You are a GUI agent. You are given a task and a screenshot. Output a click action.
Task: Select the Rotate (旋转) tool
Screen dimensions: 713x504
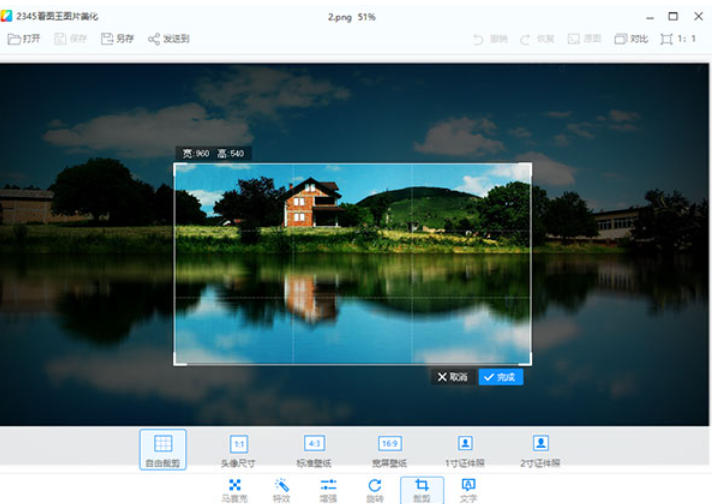375,489
